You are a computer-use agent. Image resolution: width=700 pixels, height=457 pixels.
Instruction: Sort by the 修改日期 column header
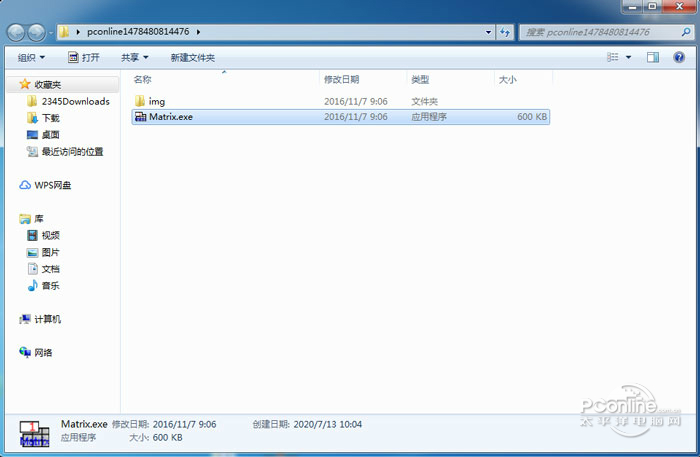point(342,79)
